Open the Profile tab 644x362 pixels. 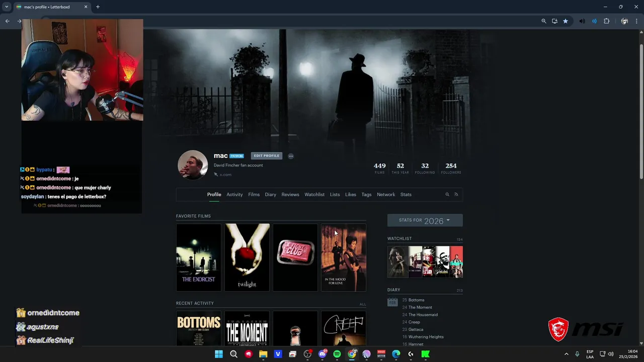pos(214,195)
